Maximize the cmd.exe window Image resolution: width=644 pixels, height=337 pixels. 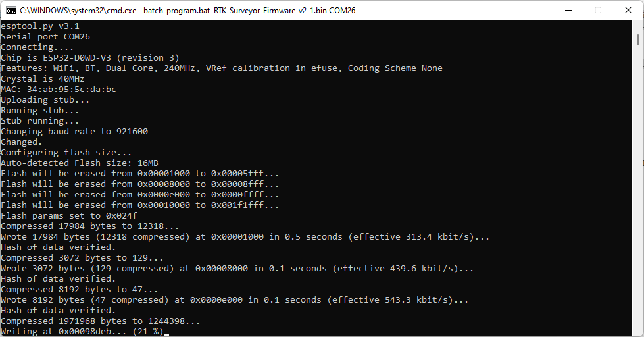pyautogui.click(x=597, y=10)
